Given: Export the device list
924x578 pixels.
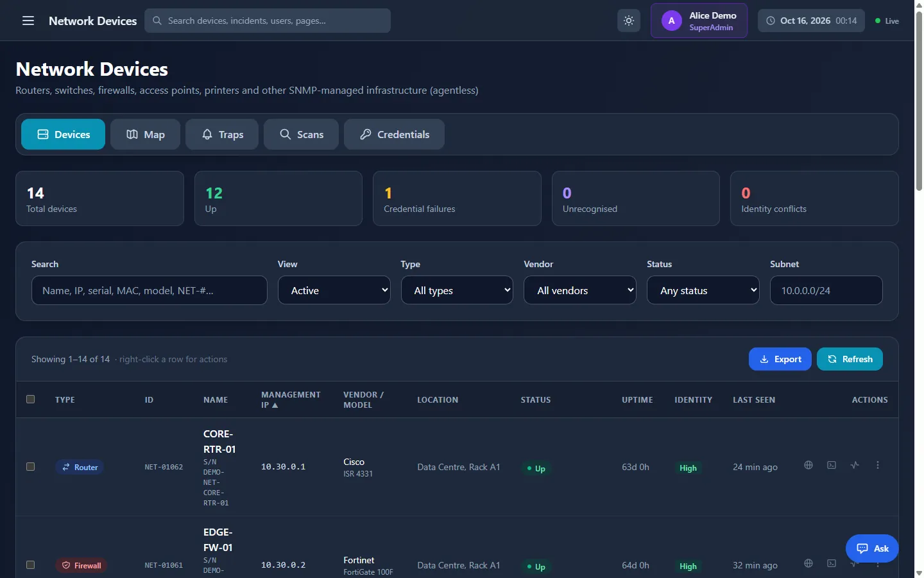Looking at the screenshot, I should pyautogui.click(x=780, y=359).
